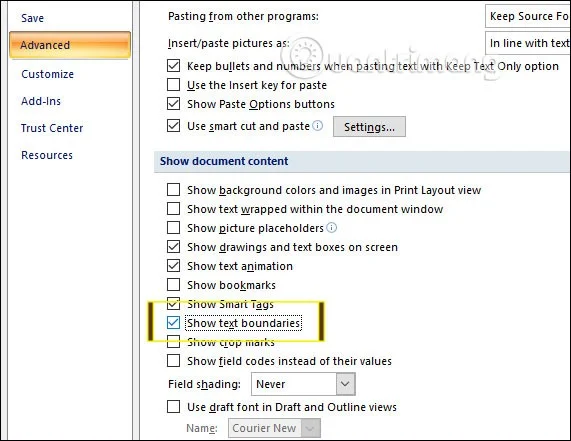
Task: Click the Settings... button
Action: (x=369, y=127)
